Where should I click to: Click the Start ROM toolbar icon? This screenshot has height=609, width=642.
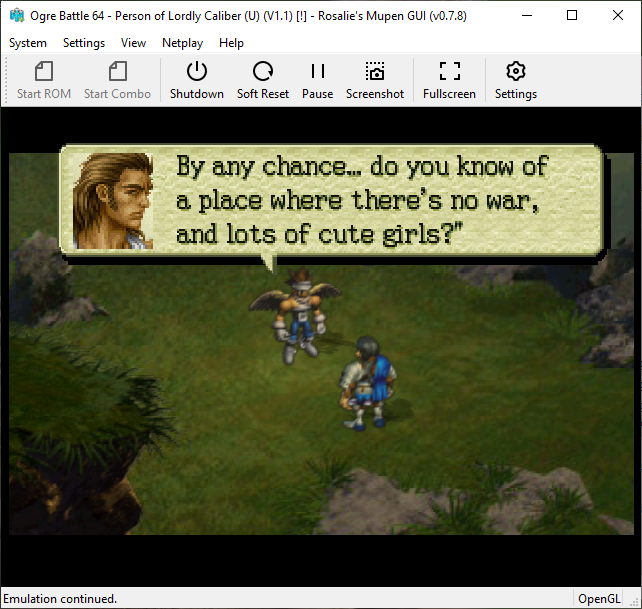point(44,80)
